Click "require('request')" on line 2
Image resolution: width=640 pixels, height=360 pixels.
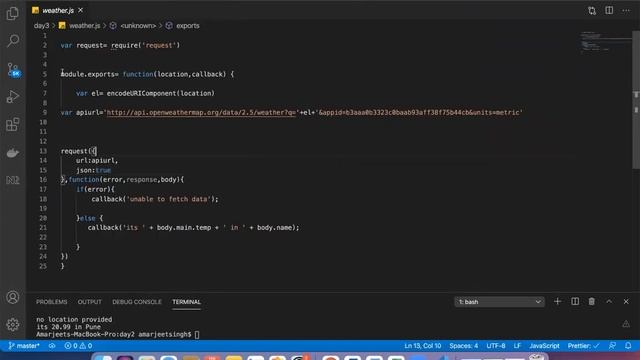coord(145,45)
